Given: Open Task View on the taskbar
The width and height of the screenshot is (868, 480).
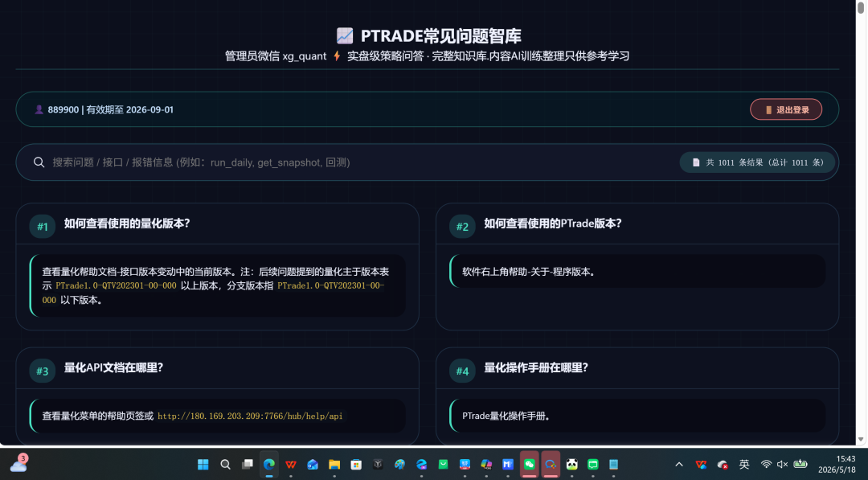Looking at the screenshot, I should 247,465.
